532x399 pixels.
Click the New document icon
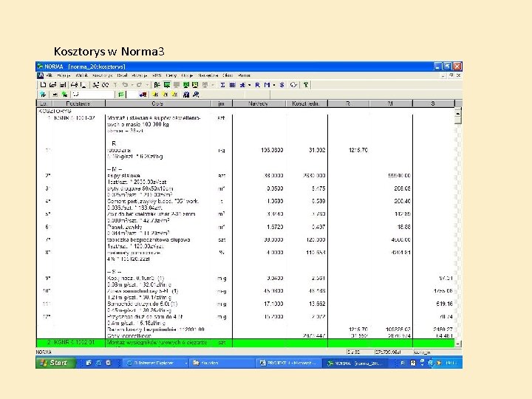point(43,85)
